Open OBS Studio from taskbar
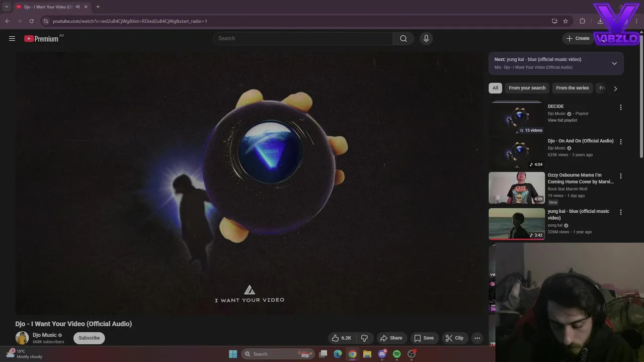Screen dimensions: 644x362 tap(412, 354)
